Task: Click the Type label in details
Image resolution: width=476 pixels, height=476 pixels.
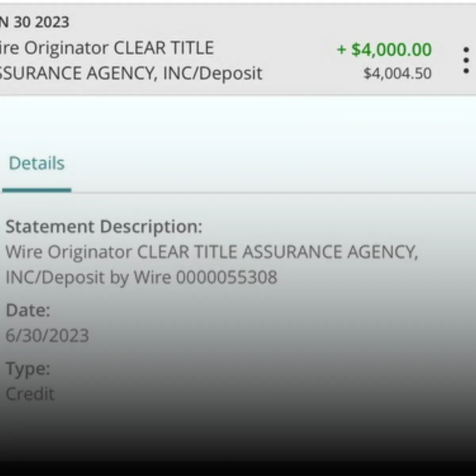Action: tap(28, 369)
